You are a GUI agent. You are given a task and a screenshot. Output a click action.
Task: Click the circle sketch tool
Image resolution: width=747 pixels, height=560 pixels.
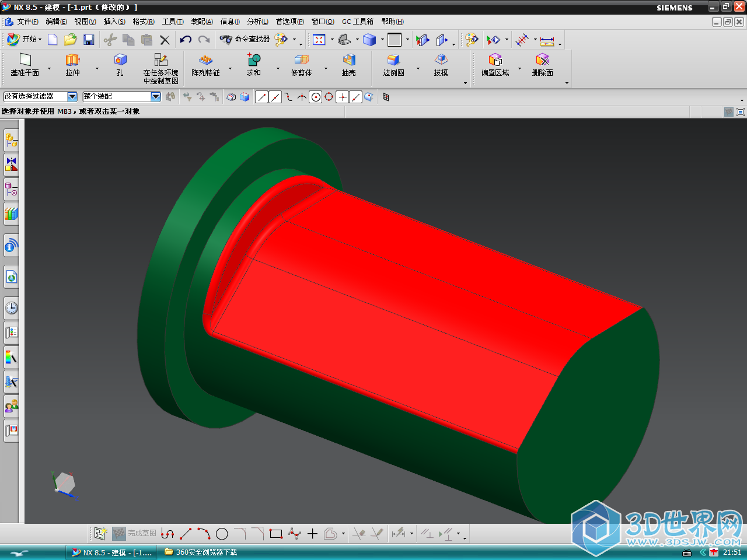coord(222,534)
